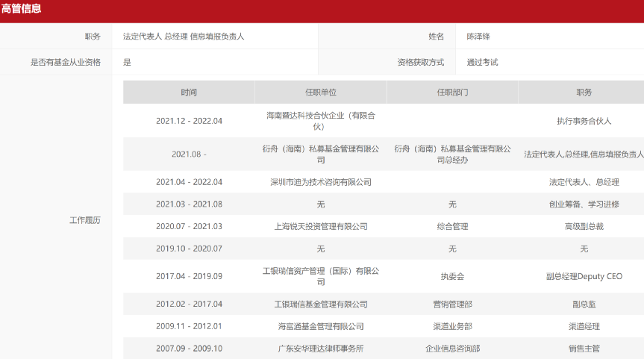Click the 高管信息 section header

[x=22, y=10]
